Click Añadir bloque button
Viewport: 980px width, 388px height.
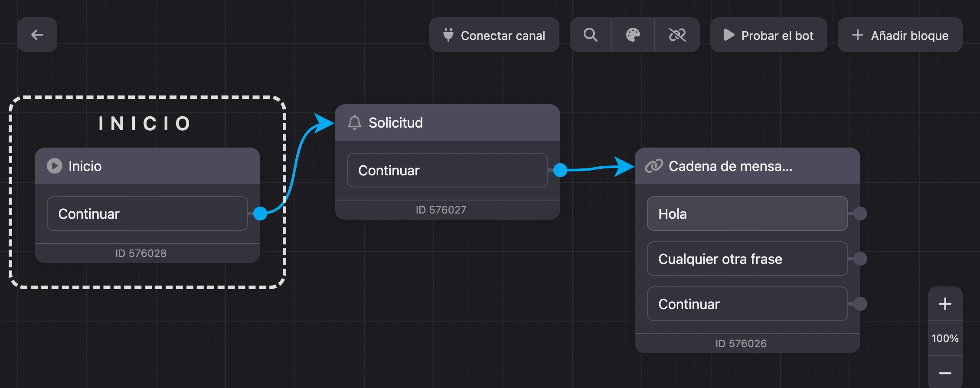click(x=900, y=35)
